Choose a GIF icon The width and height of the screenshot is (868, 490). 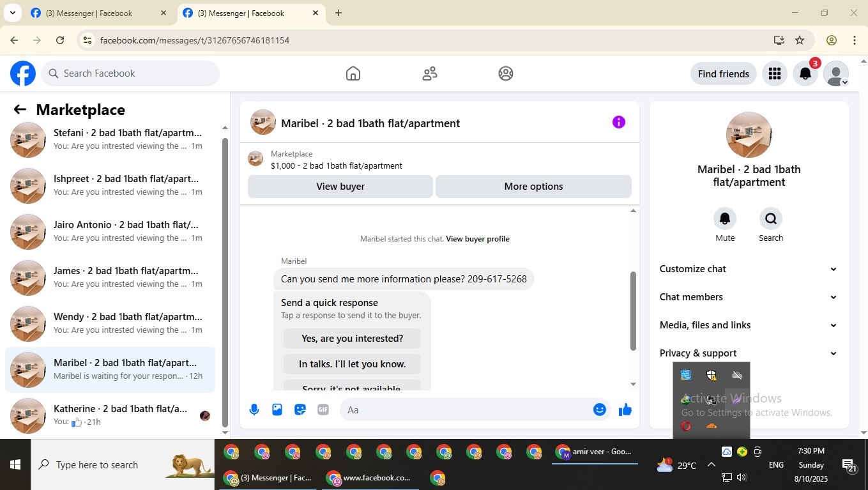point(323,410)
